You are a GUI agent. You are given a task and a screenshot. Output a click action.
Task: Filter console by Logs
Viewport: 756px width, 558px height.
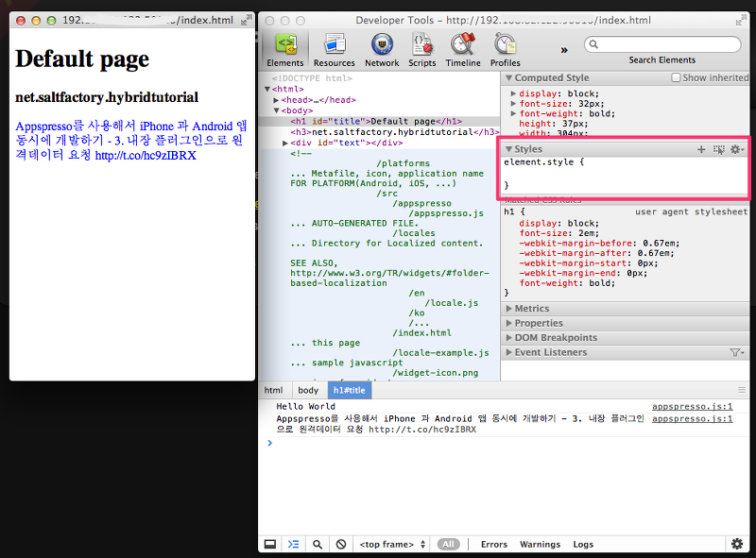[583, 544]
